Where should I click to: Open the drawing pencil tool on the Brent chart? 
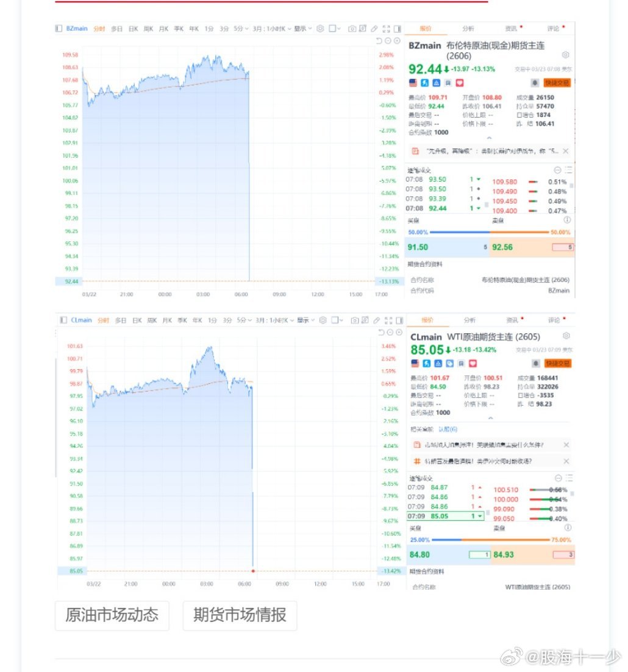point(374,29)
